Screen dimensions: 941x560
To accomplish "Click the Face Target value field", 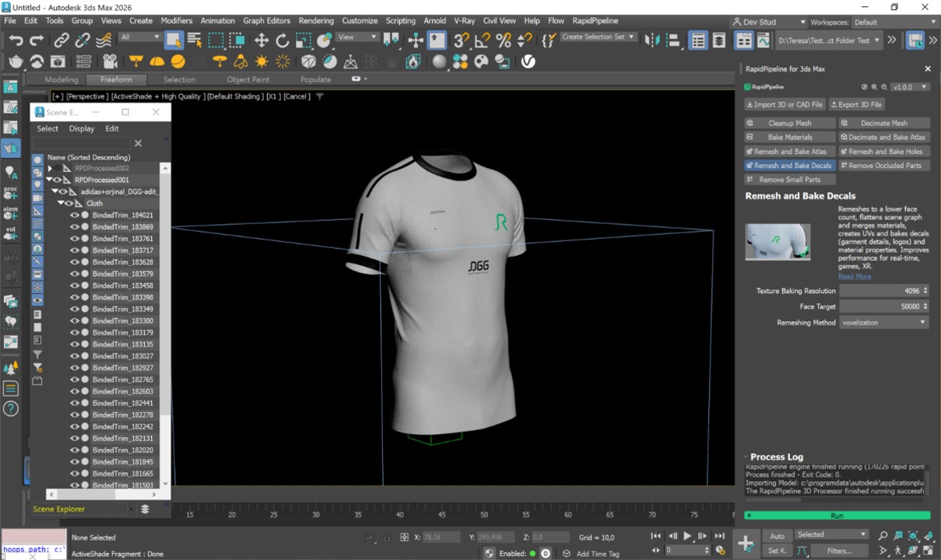I will pyautogui.click(x=883, y=306).
